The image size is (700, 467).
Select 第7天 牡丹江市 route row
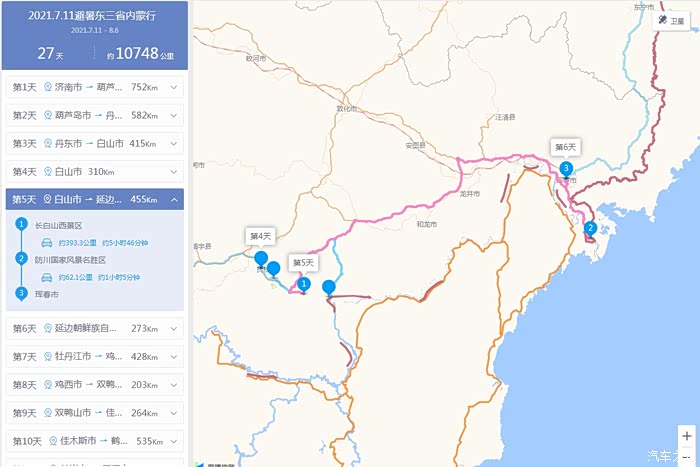(x=94, y=356)
